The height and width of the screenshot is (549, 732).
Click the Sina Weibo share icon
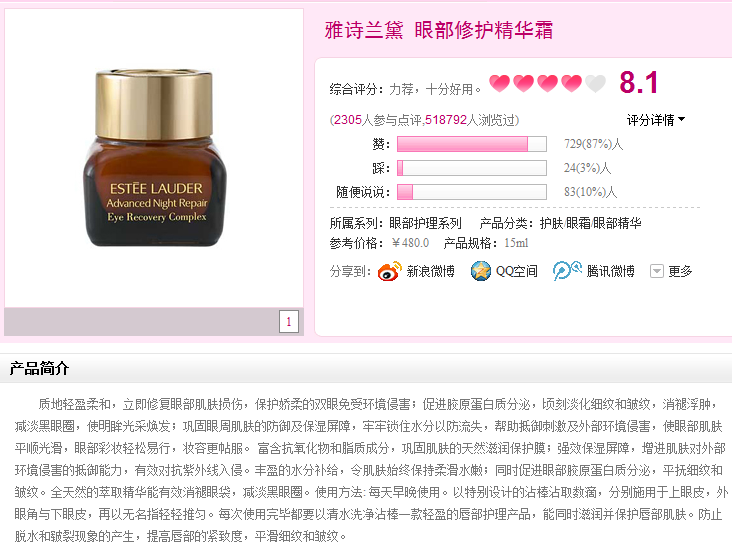point(389,271)
